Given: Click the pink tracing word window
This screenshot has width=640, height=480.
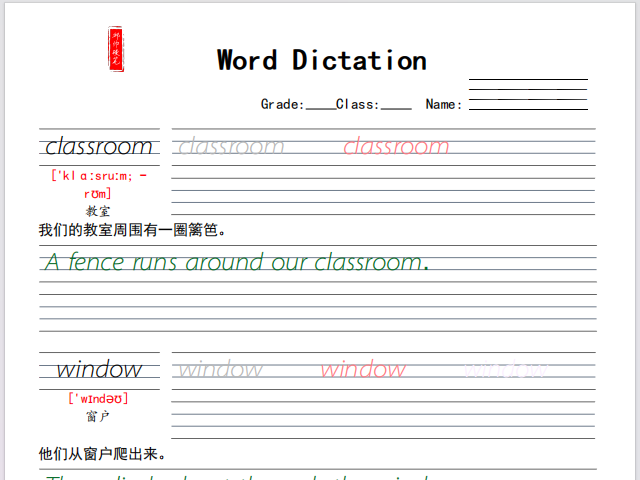Looking at the screenshot, I should click(x=363, y=369).
